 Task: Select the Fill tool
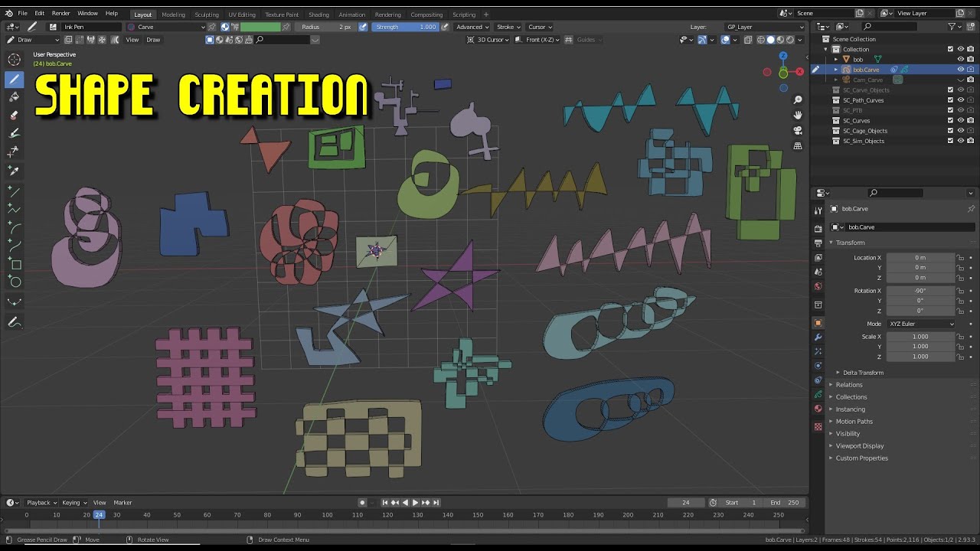pyautogui.click(x=15, y=97)
